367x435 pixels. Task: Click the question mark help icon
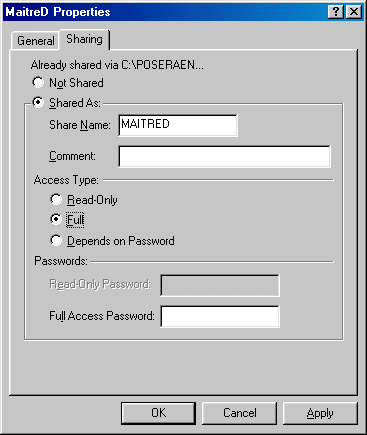[336, 12]
